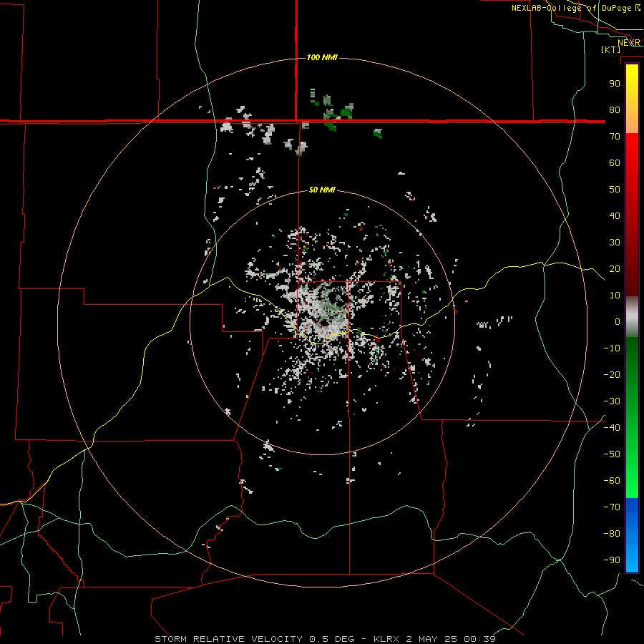Click the -40 value on color scale
Viewport: 644px width, 644px height.
click(x=612, y=428)
